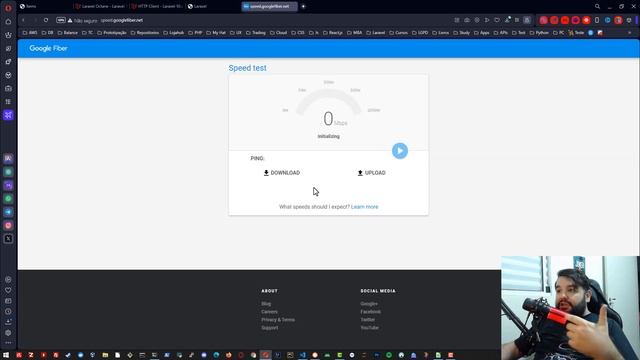Open the Google+ social media link

tap(369, 304)
